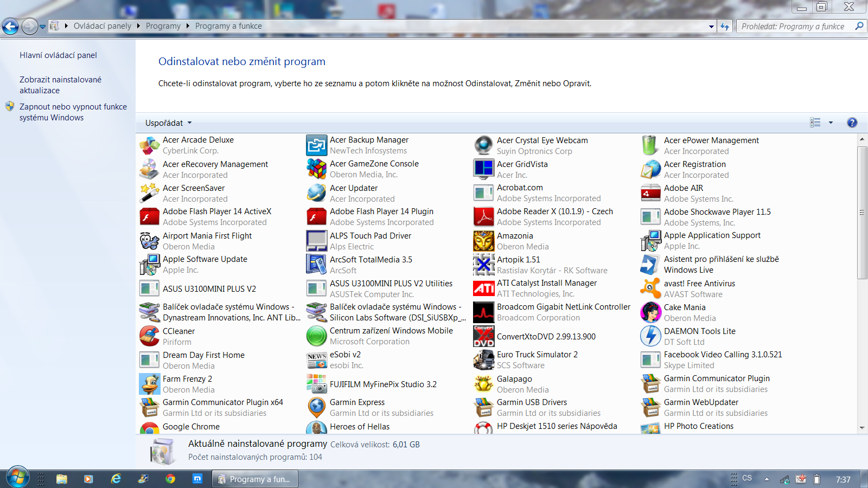Click the CS language indicator
This screenshot has height=488, width=868.
[x=747, y=478]
